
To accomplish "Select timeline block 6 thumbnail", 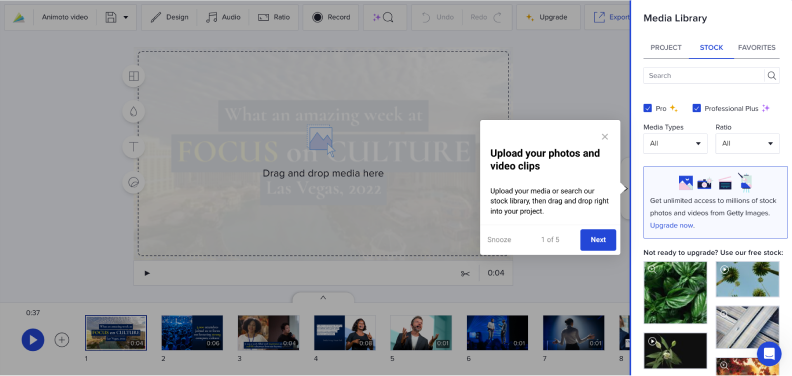I will pyautogui.click(x=497, y=333).
